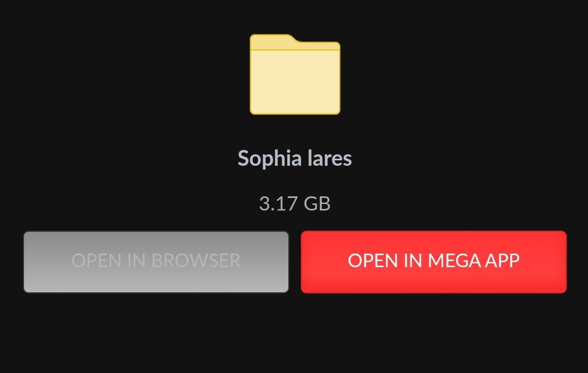Image resolution: width=588 pixels, height=373 pixels.
Task: Select the Sophia lares folder name
Action: 295,158
